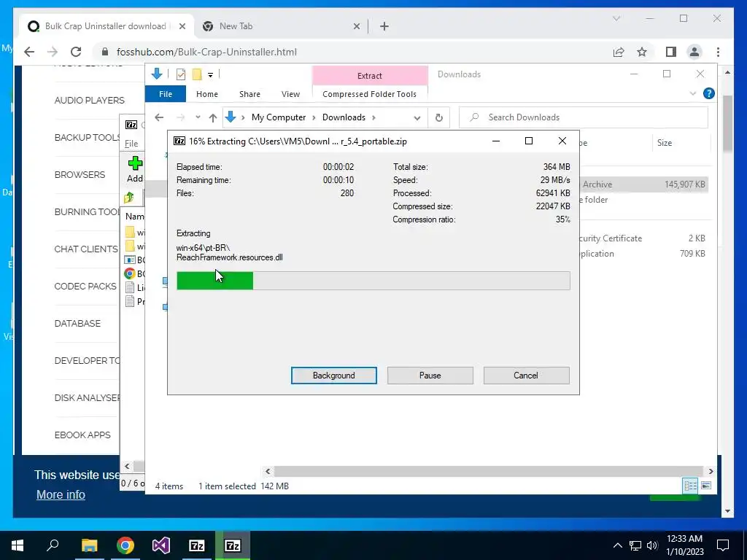747x560 pixels.
Task: Click Downloads in address path
Action: pos(344,117)
